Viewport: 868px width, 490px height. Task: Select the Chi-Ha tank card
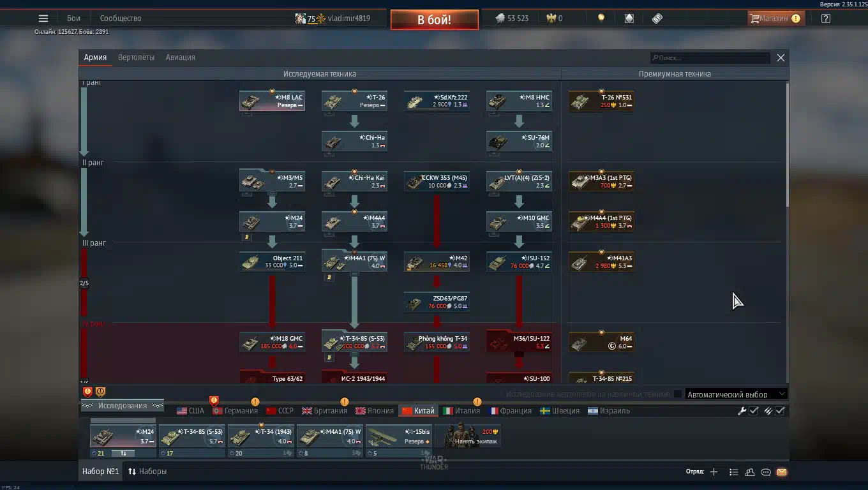click(x=354, y=141)
